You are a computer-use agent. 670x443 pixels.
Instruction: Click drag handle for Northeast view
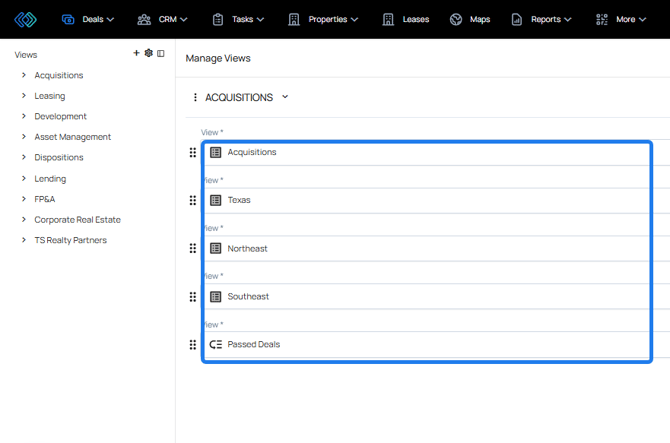pyautogui.click(x=193, y=248)
